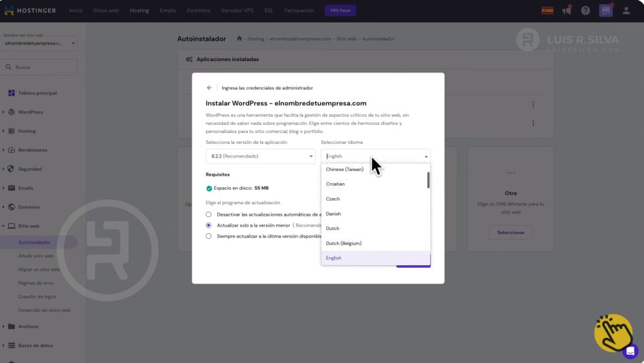Click the WordPress icon in sidebar
Viewport: 644px width, 363px height.
point(12,112)
